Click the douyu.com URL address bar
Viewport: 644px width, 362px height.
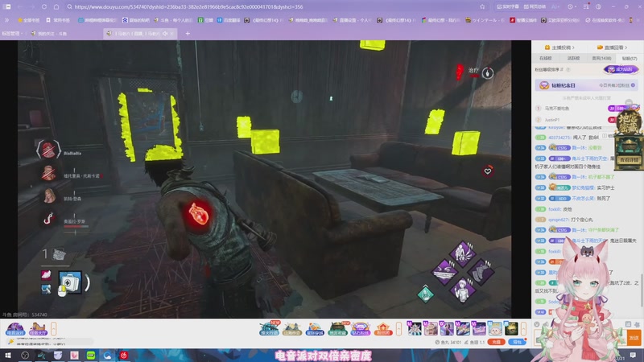click(x=271, y=7)
